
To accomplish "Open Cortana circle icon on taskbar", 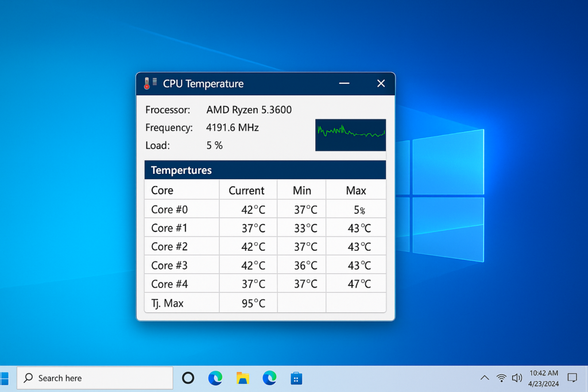I will (x=188, y=378).
